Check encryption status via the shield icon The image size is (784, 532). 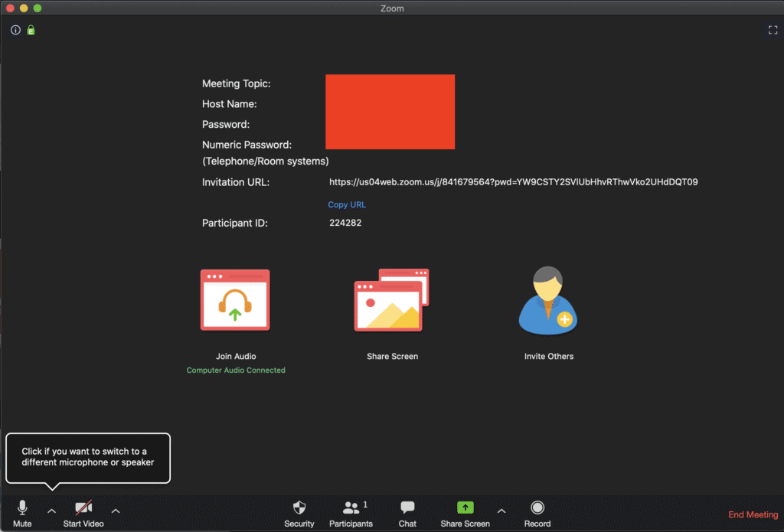click(x=31, y=30)
